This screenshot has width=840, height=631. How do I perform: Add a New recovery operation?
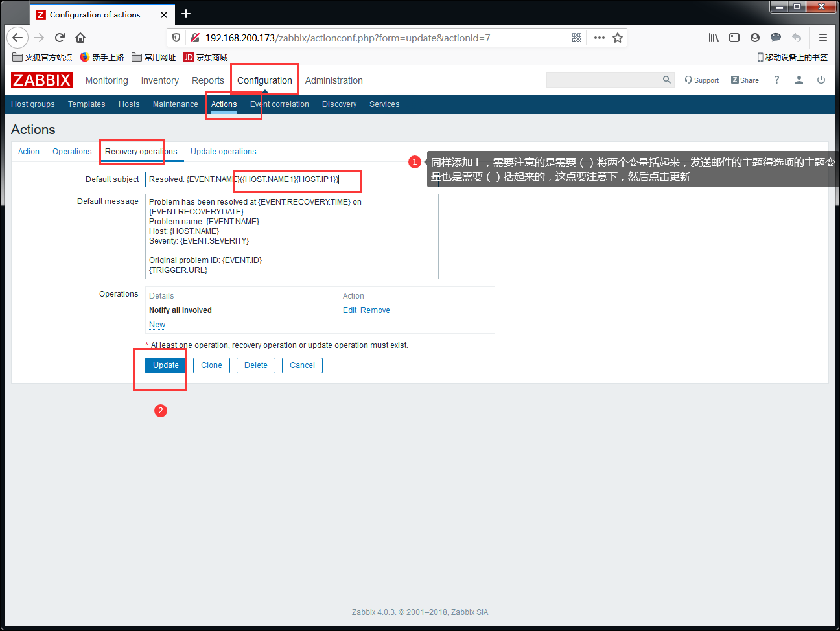click(x=157, y=325)
